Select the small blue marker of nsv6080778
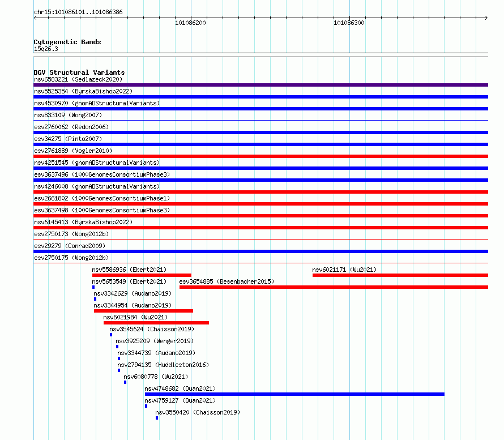The height and width of the screenshot is (440, 504). point(125,382)
